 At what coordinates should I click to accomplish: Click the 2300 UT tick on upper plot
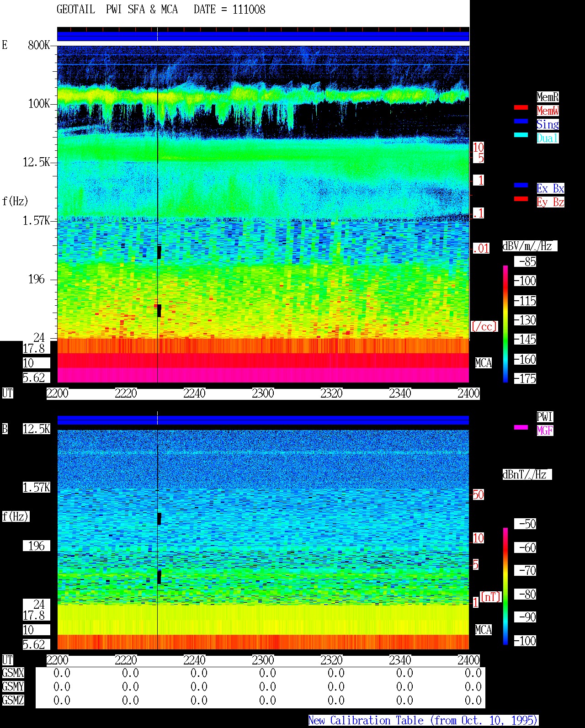tap(263, 393)
